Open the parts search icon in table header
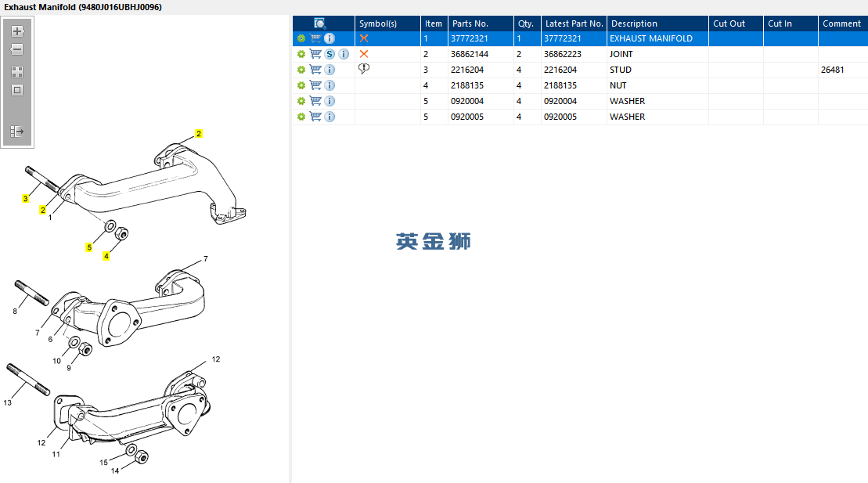 [x=319, y=23]
